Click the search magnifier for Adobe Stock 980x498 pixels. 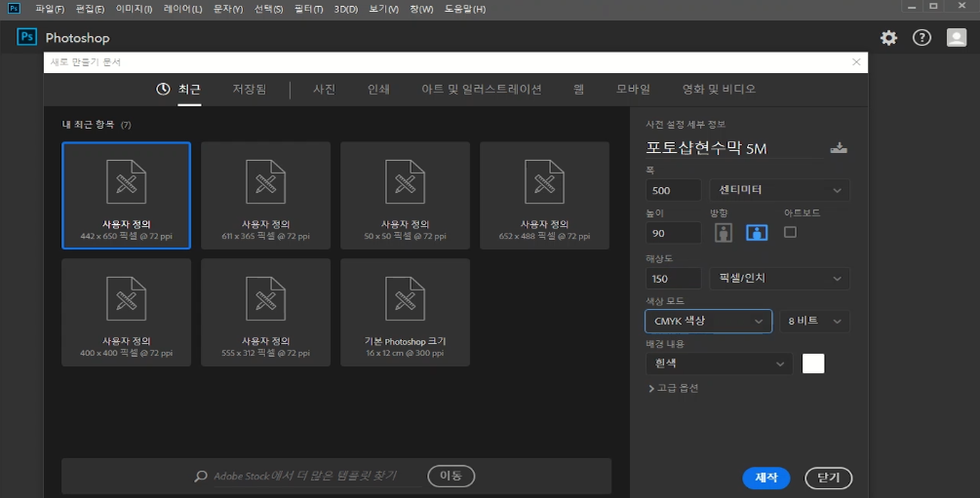click(x=201, y=477)
